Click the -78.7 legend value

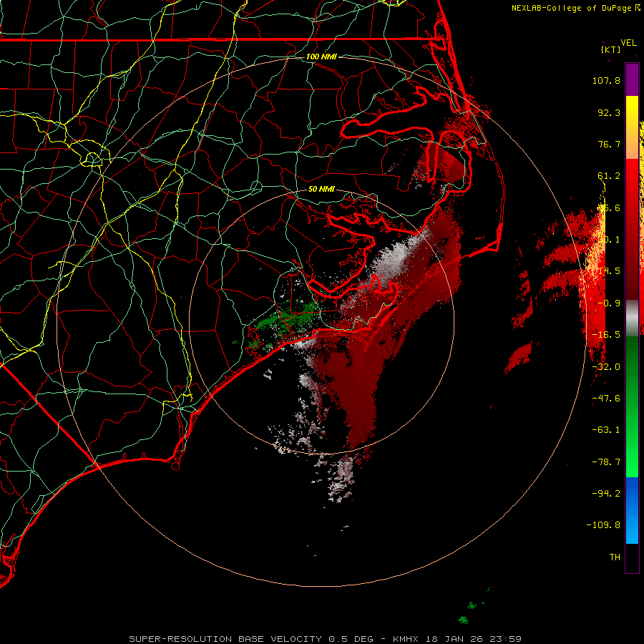click(x=606, y=462)
